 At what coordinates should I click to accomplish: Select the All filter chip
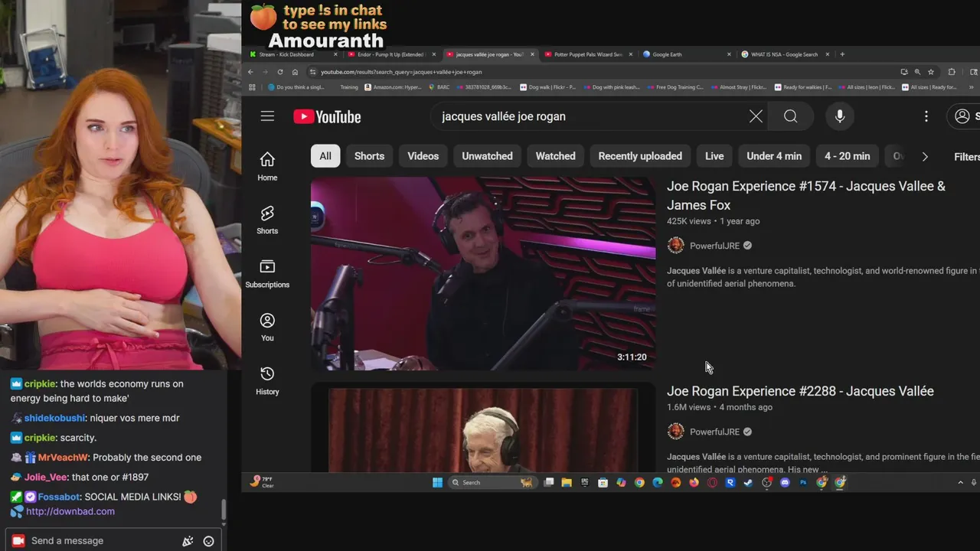(325, 156)
